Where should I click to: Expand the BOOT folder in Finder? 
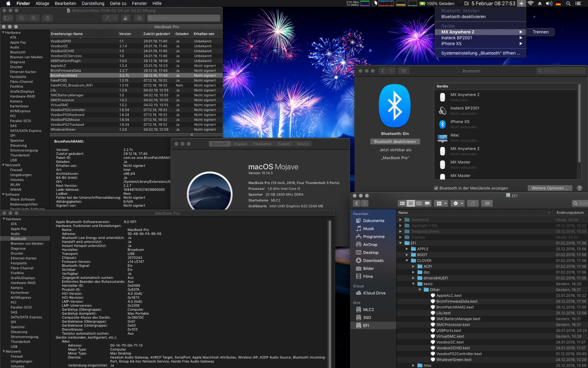coord(407,255)
